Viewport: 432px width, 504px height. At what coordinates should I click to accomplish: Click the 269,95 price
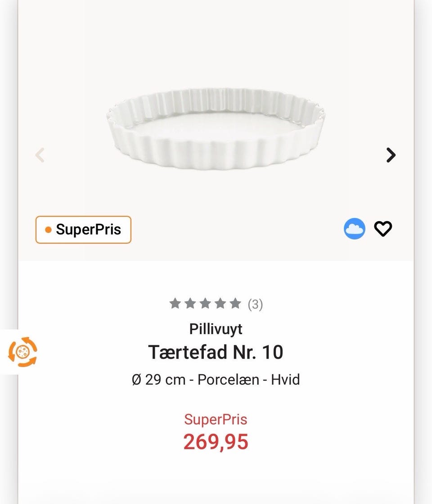coord(216,442)
